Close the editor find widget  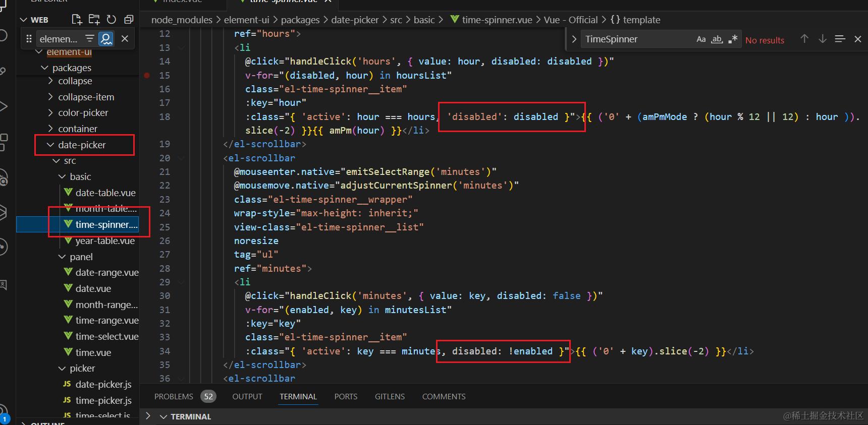[x=857, y=39]
